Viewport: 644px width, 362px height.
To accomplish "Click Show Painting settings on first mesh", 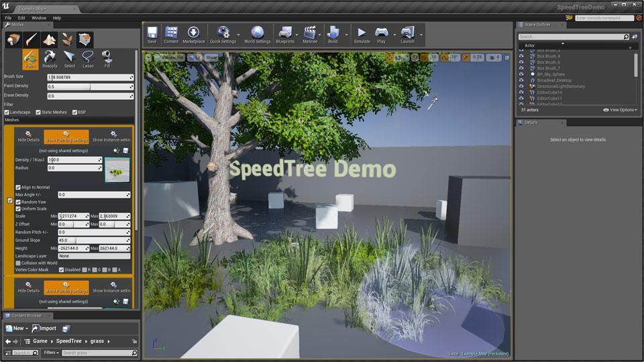I will [x=66, y=137].
